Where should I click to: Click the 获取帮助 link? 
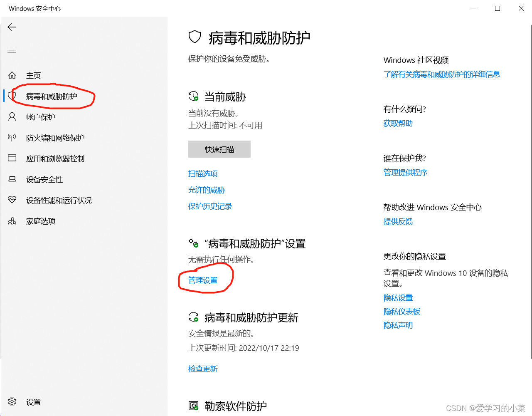[x=398, y=123]
